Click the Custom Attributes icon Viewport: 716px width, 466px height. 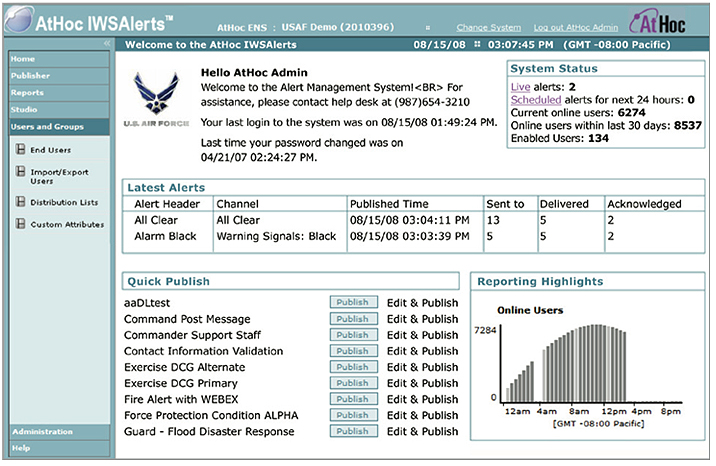click(20, 224)
